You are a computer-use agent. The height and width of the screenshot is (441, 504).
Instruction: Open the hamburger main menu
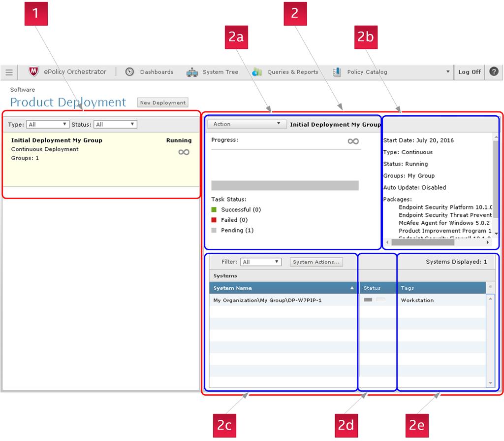[9, 72]
